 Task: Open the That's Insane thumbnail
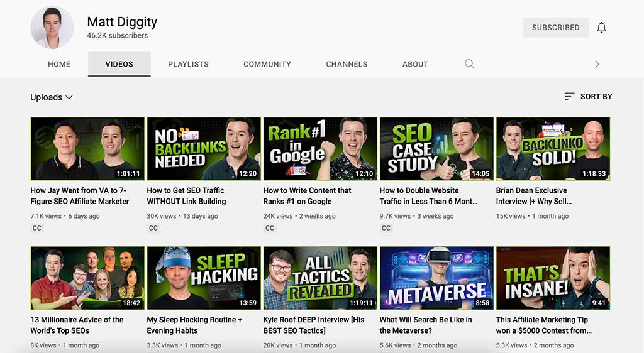[x=553, y=278]
